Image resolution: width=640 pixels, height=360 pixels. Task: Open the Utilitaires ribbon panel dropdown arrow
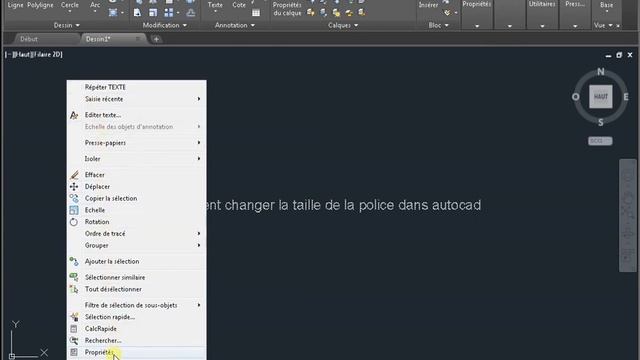point(542,26)
